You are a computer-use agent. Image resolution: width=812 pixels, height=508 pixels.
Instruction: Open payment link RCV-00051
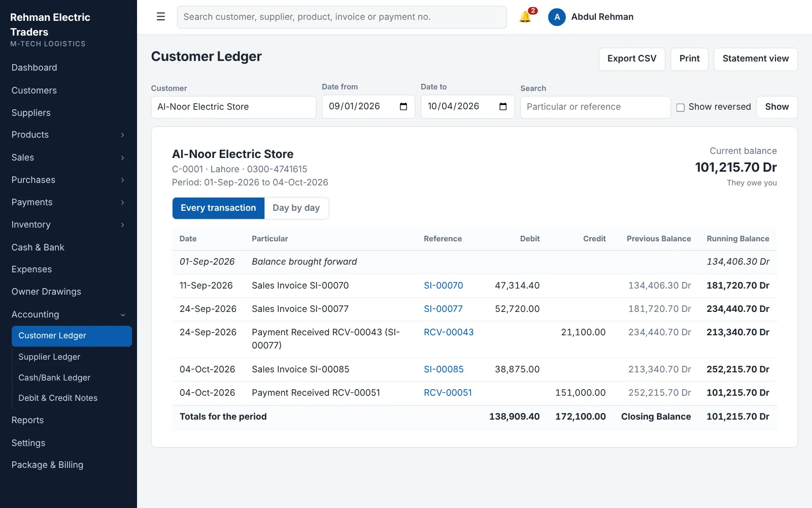[448, 393]
